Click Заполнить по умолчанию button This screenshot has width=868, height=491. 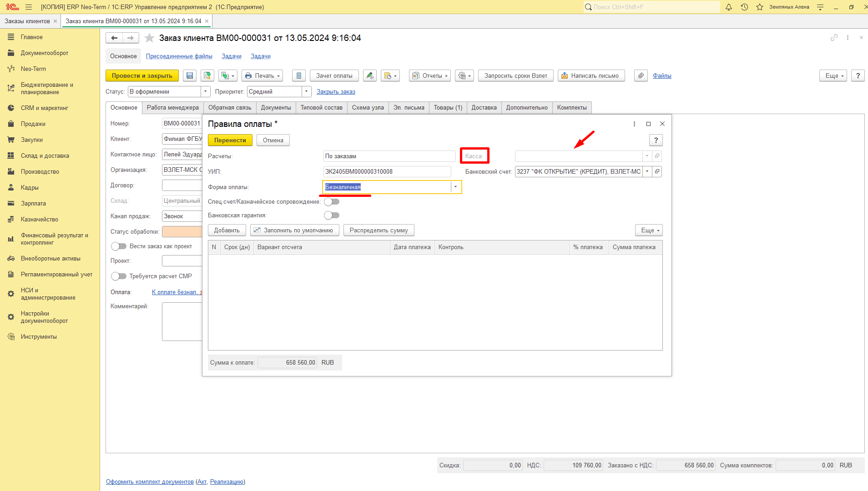click(x=295, y=230)
